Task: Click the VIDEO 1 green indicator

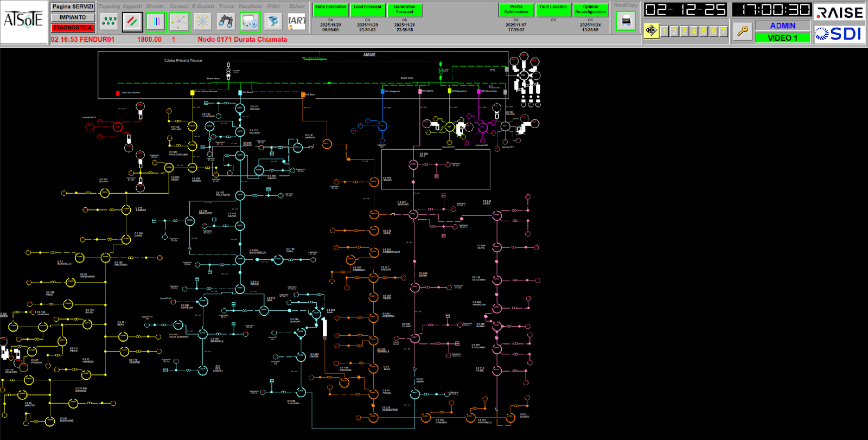Action: [x=782, y=37]
